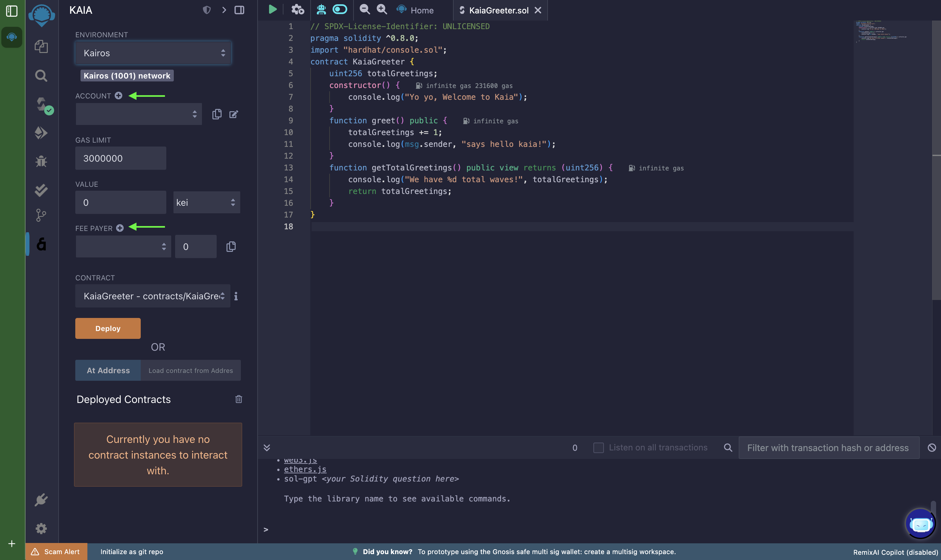Click the Value amount input field
The image size is (941, 560).
click(x=120, y=202)
